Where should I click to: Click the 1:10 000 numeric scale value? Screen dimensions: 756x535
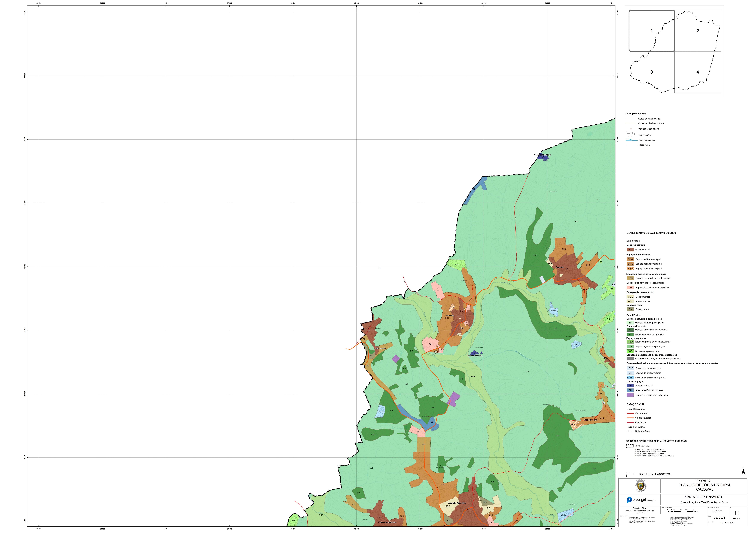point(717,512)
